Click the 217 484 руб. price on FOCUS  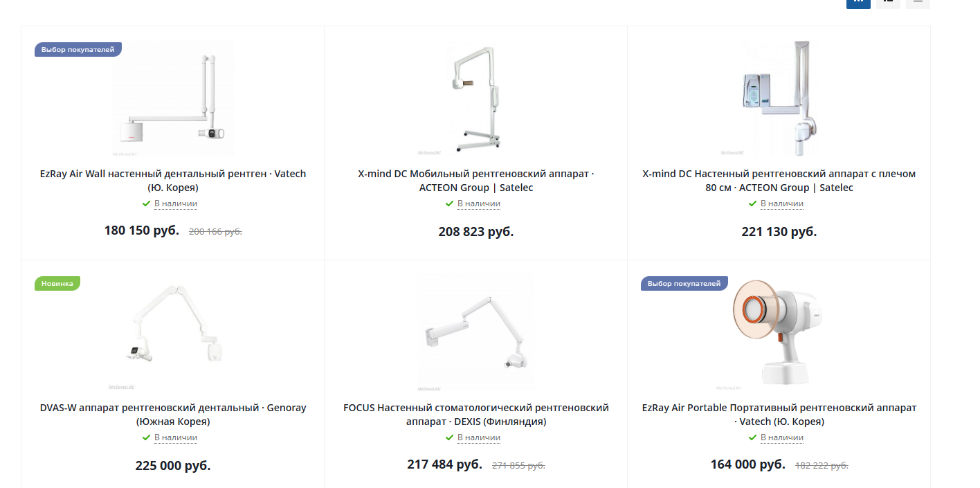pos(445,464)
